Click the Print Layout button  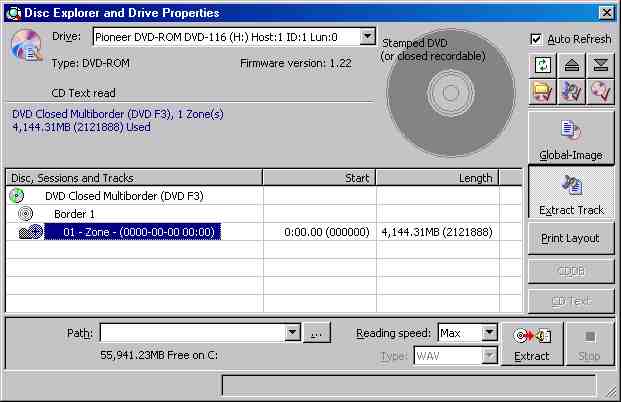coord(570,238)
